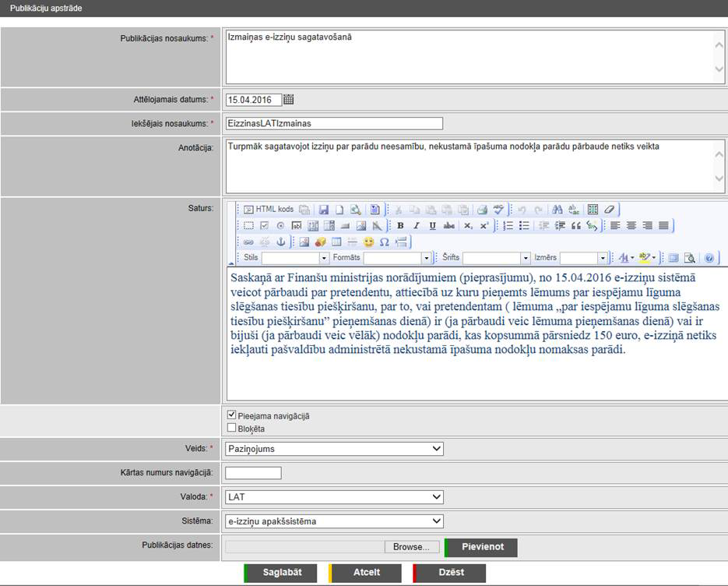728x586 pixels.
Task: Open the calendar date picker icon
Action: (289, 100)
